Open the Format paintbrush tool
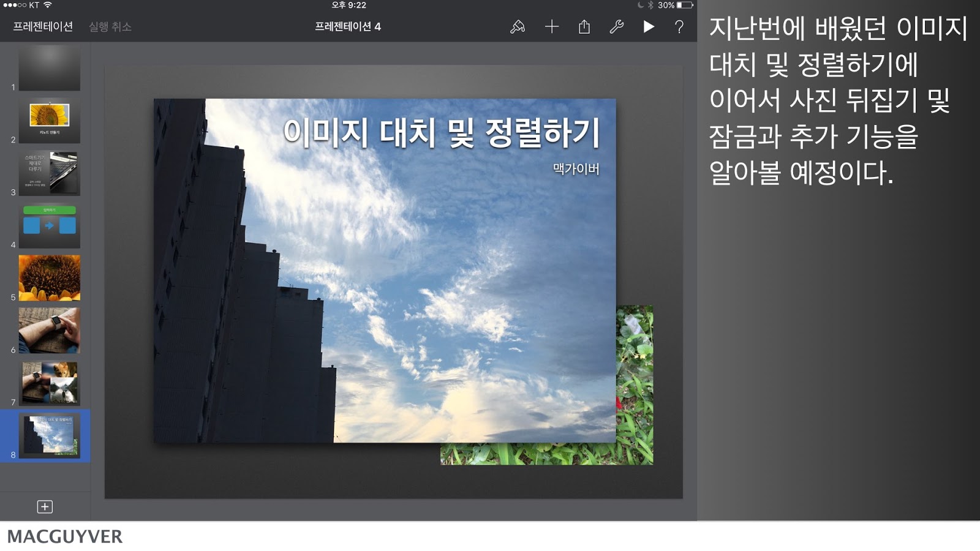 tap(518, 26)
